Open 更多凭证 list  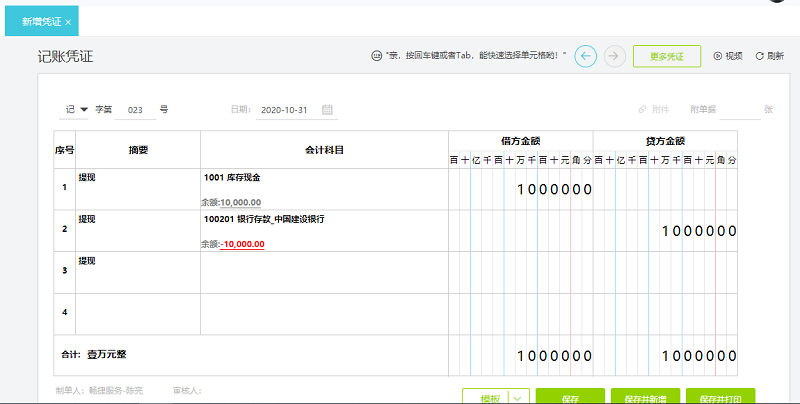tap(667, 56)
